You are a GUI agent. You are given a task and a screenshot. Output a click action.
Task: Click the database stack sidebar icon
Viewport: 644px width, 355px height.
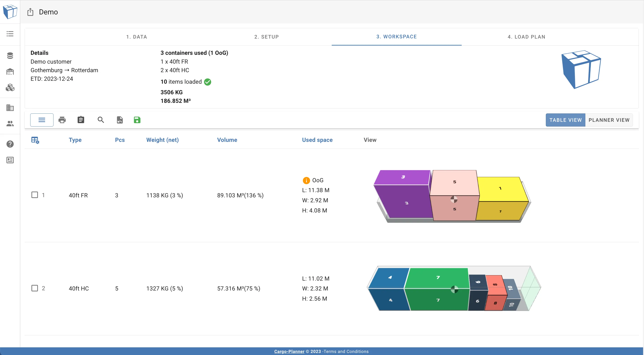(10, 55)
